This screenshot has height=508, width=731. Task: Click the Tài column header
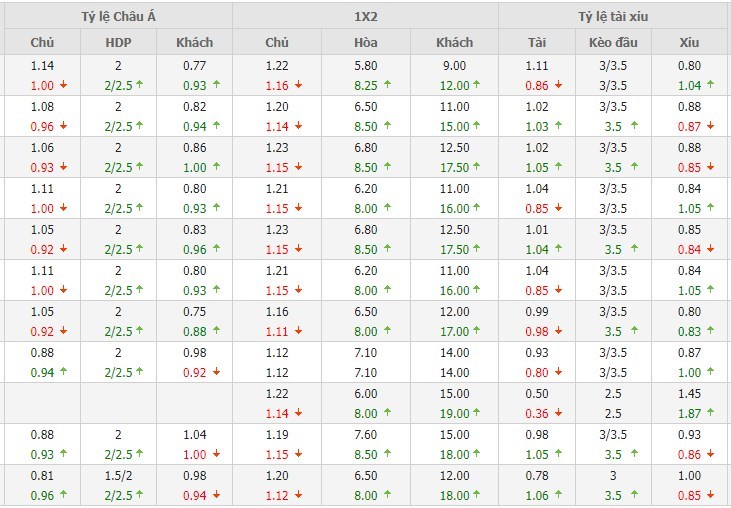point(537,43)
